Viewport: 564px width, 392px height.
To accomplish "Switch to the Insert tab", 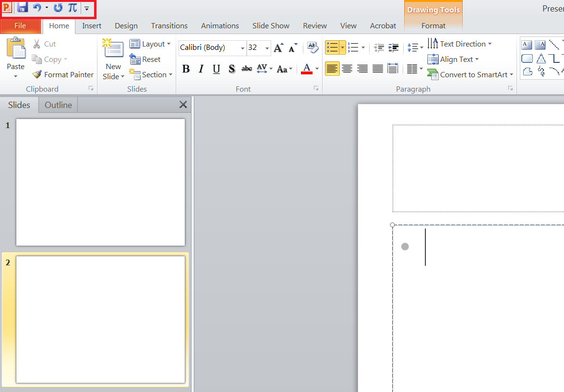I will pos(91,26).
